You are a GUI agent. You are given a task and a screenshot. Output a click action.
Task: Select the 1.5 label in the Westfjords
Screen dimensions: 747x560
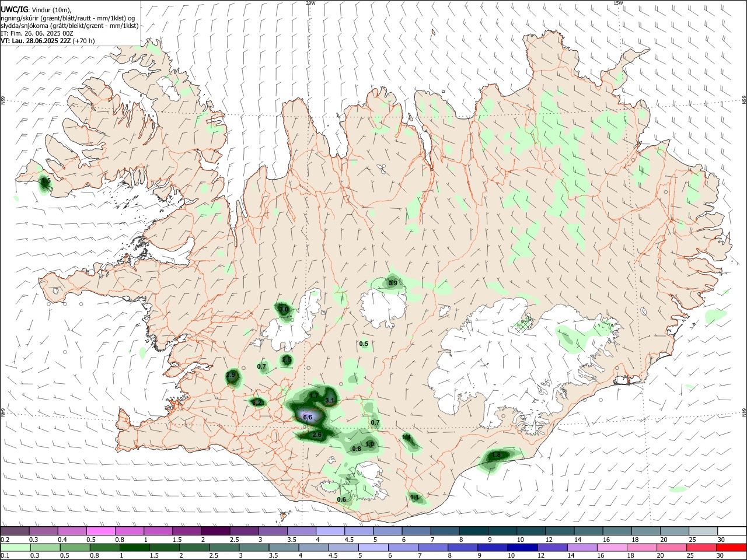point(46,182)
